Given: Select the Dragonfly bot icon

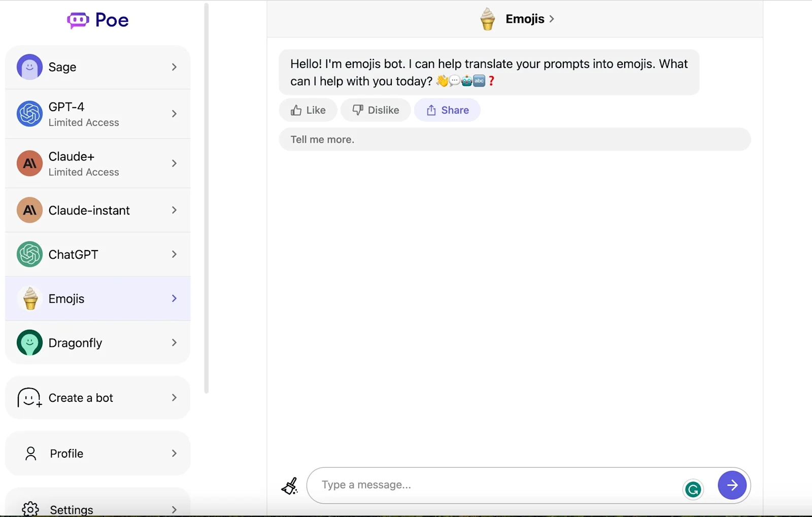Looking at the screenshot, I should coord(29,342).
